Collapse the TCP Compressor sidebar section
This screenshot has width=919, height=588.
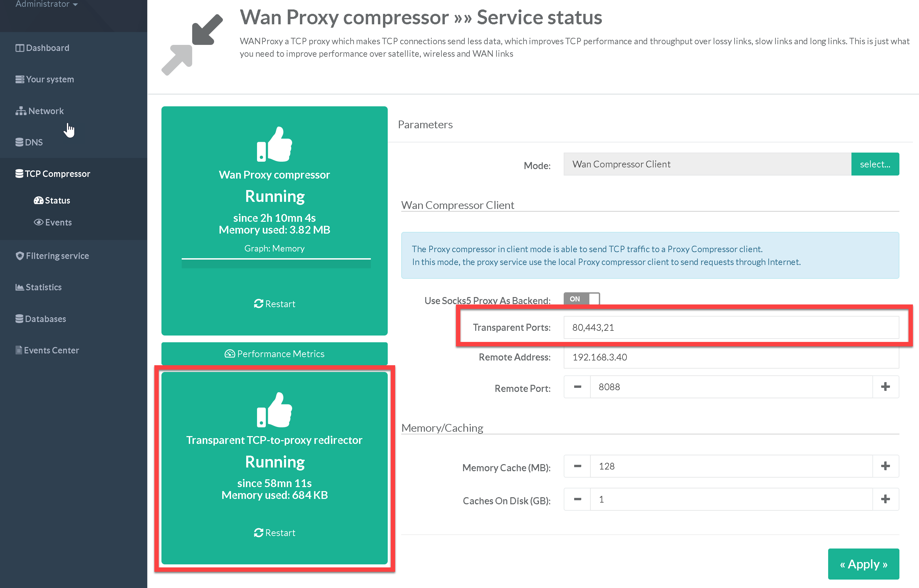click(x=57, y=174)
